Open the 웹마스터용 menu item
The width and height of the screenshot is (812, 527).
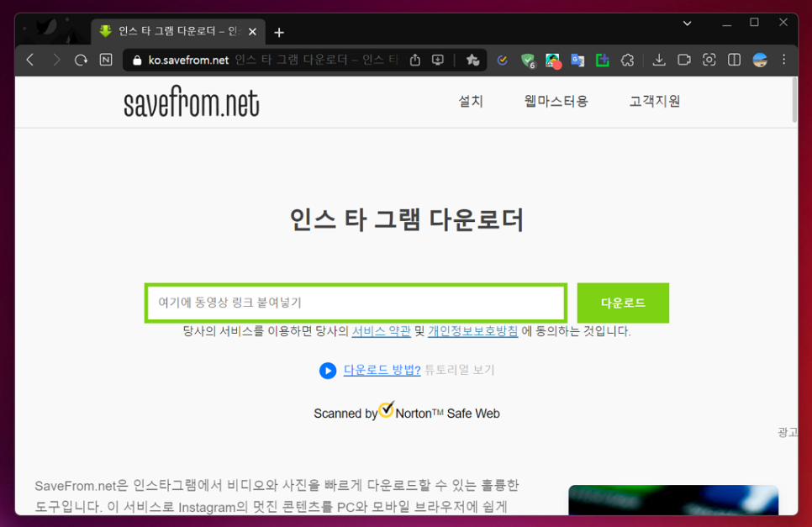pos(556,102)
